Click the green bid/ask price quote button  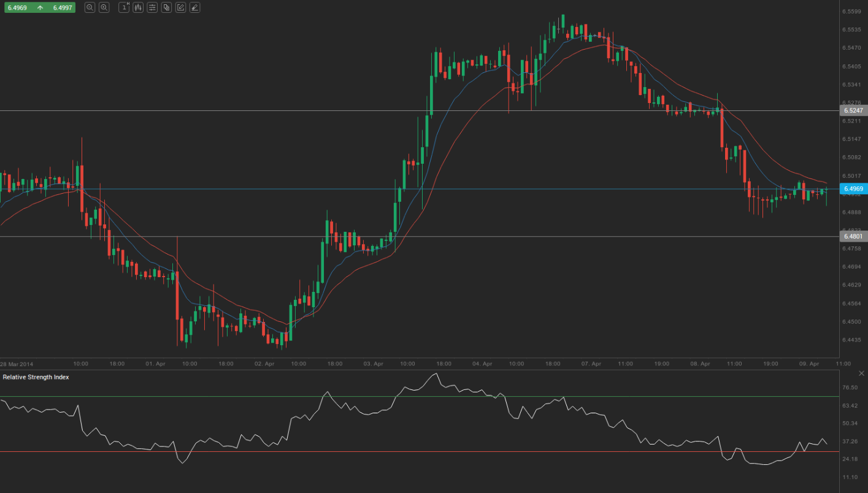click(39, 7)
